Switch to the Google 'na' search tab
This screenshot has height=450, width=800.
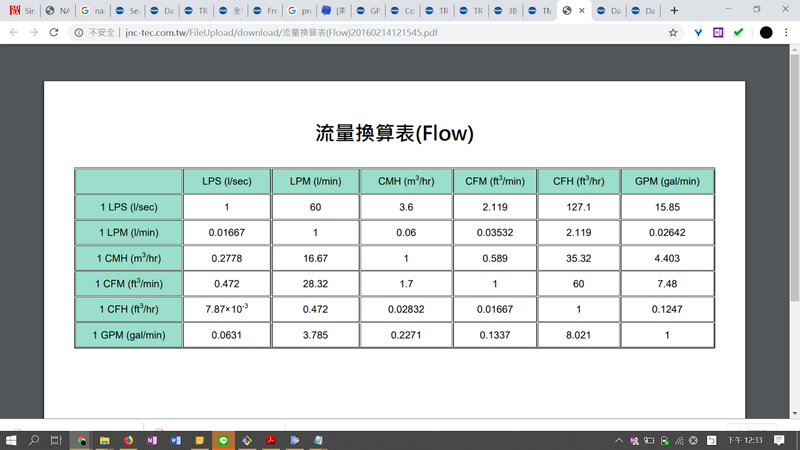click(92, 11)
